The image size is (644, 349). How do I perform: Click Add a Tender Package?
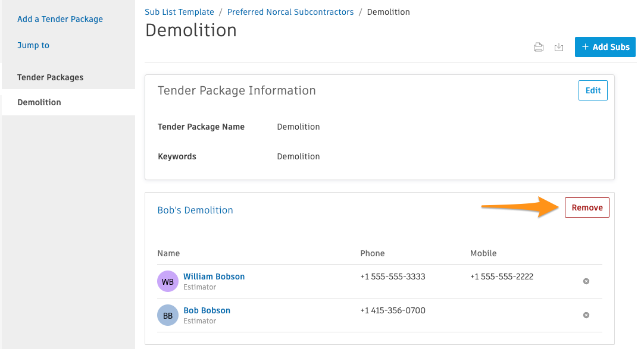click(60, 19)
